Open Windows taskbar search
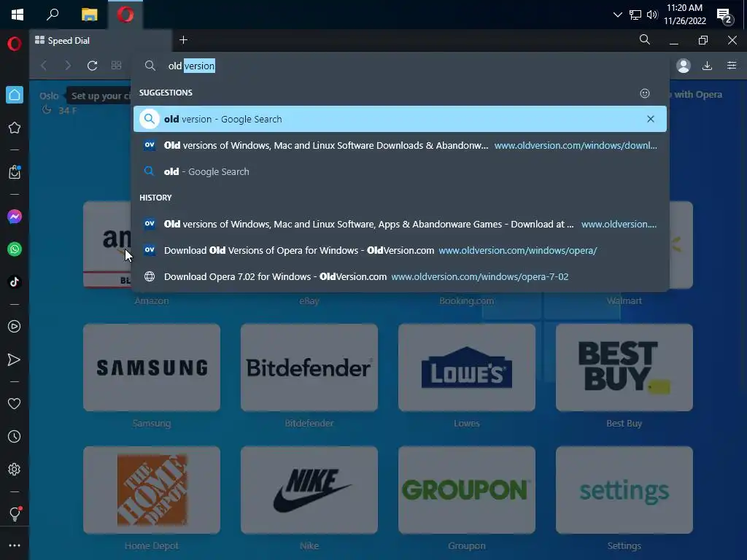Screen dimensions: 747x560 click(x=53, y=15)
